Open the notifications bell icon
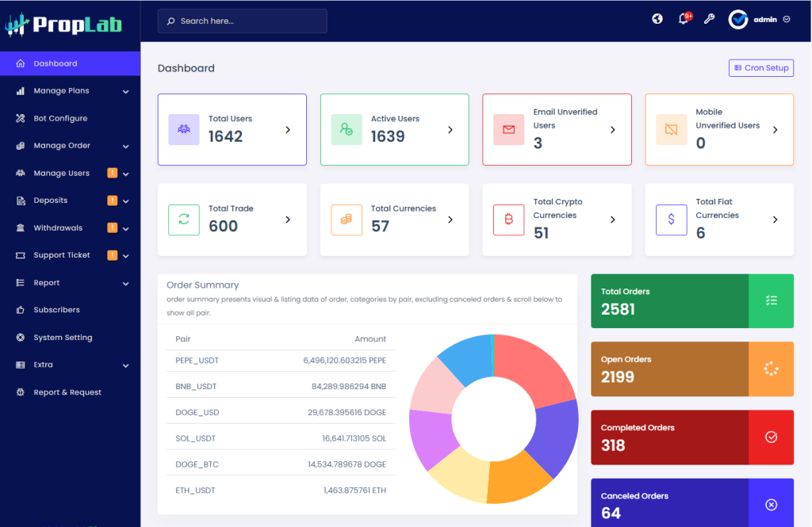Viewport: 812px width, 527px height. coord(683,18)
